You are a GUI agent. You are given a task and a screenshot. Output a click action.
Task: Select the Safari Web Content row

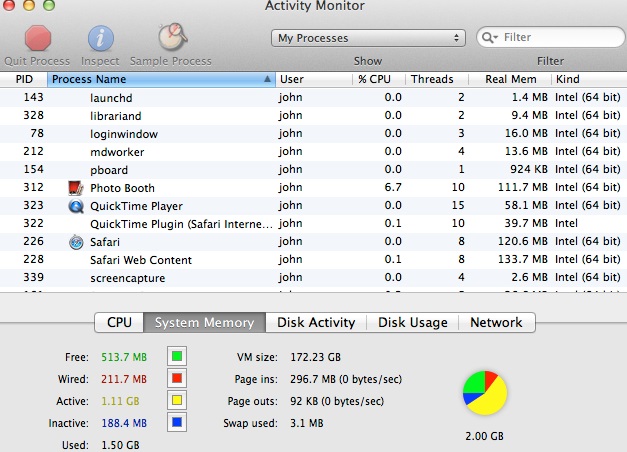point(314,260)
